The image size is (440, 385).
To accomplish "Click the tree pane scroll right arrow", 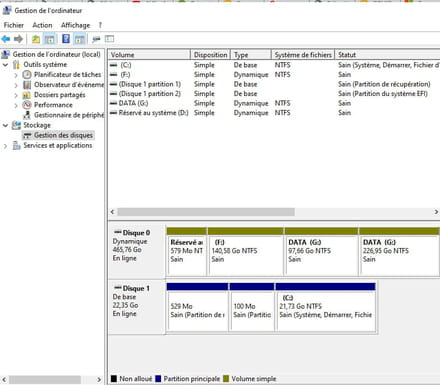I will coord(99,380).
